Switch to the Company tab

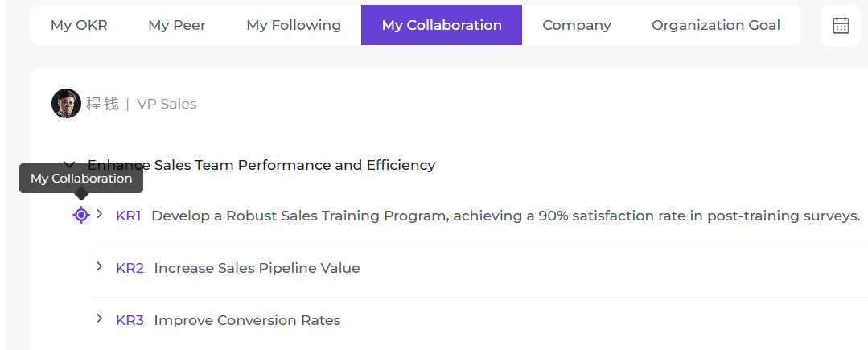577,25
